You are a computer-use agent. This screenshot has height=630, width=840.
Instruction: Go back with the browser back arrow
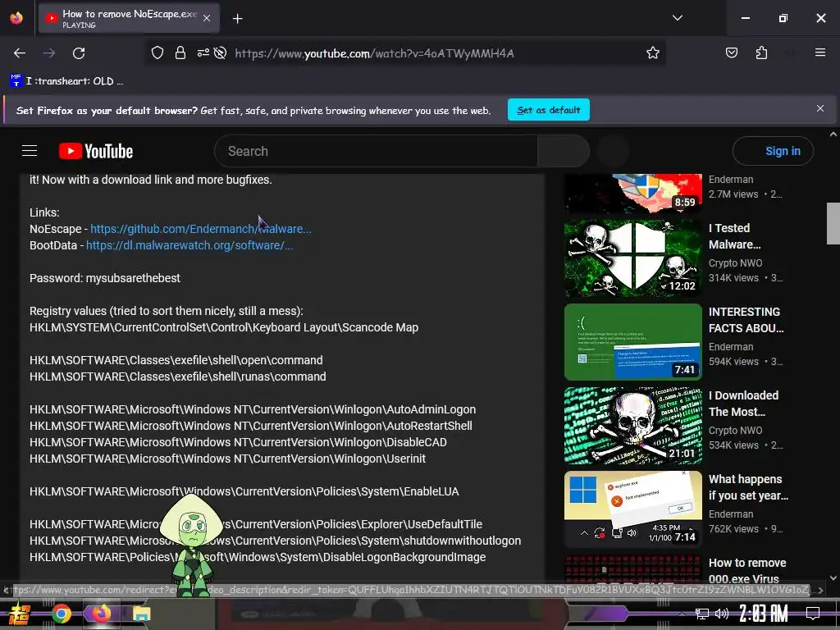[20, 53]
